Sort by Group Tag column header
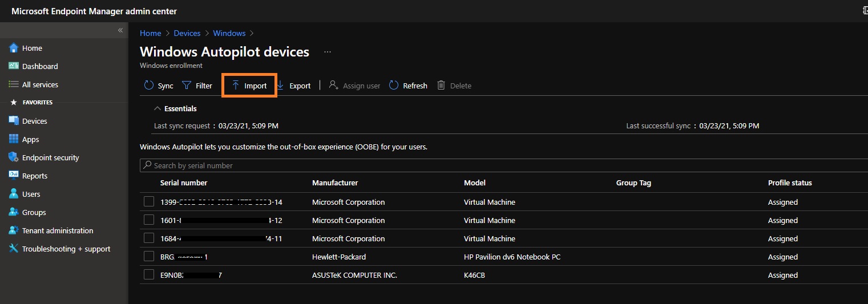Image resolution: width=868 pixels, height=304 pixels. (633, 183)
